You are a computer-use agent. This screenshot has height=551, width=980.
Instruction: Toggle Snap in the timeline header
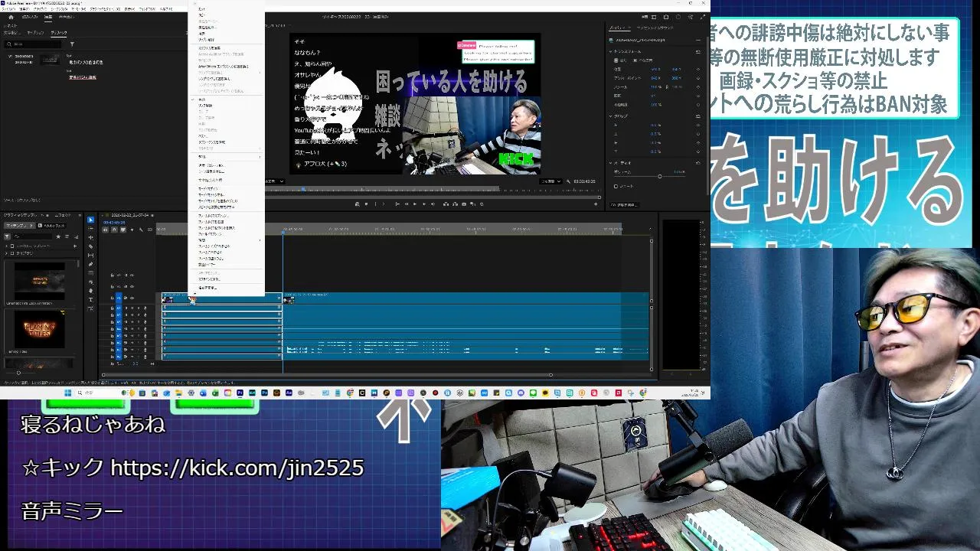[114, 230]
